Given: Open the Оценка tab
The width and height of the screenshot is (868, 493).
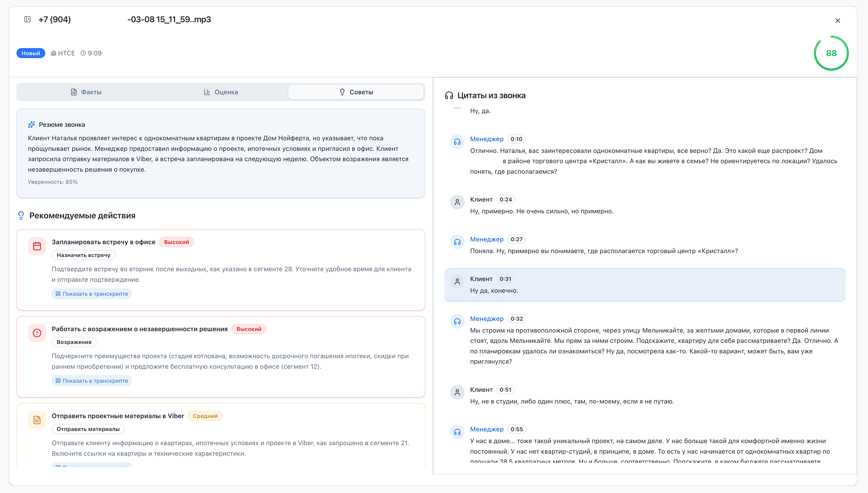Looking at the screenshot, I should tap(221, 92).
